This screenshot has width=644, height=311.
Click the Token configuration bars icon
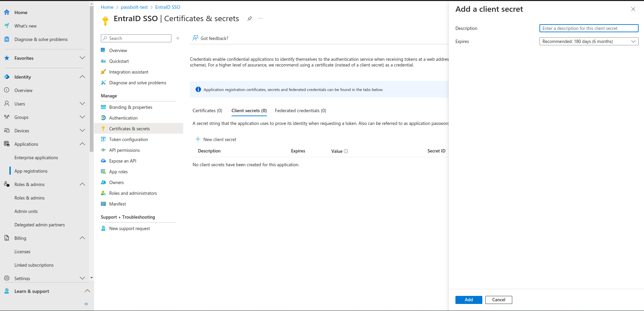click(104, 139)
